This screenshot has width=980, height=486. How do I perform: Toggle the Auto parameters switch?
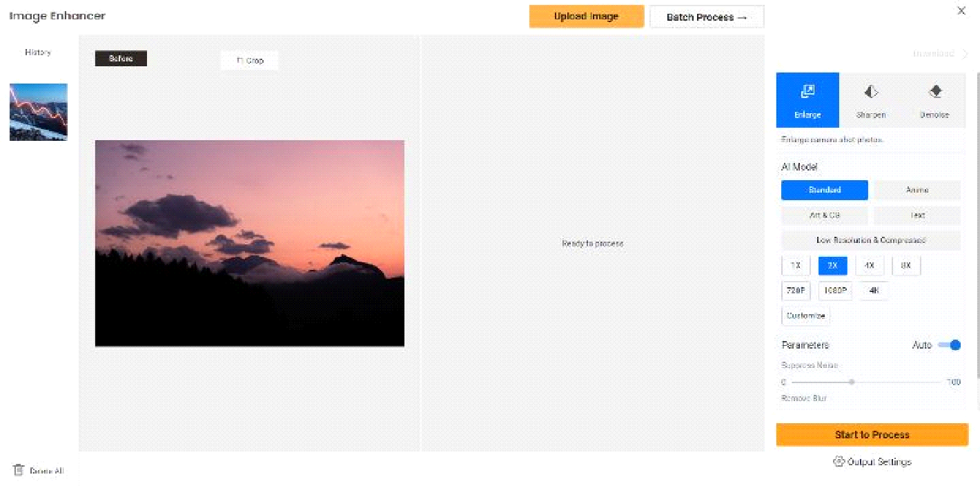[x=950, y=345]
